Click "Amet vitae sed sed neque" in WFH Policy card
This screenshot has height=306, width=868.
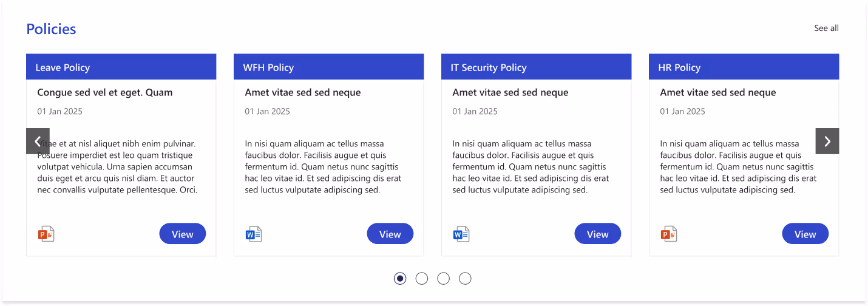pos(303,92)
